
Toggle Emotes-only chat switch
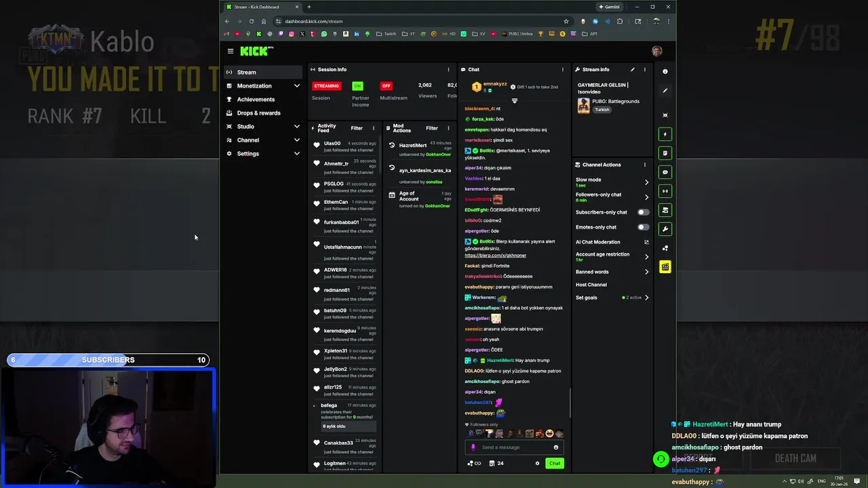[x=642, y=227]
